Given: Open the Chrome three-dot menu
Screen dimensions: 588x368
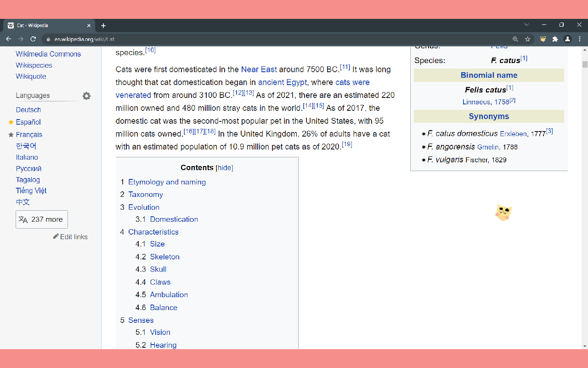Looking at the screenshot, I should [579, 39].
